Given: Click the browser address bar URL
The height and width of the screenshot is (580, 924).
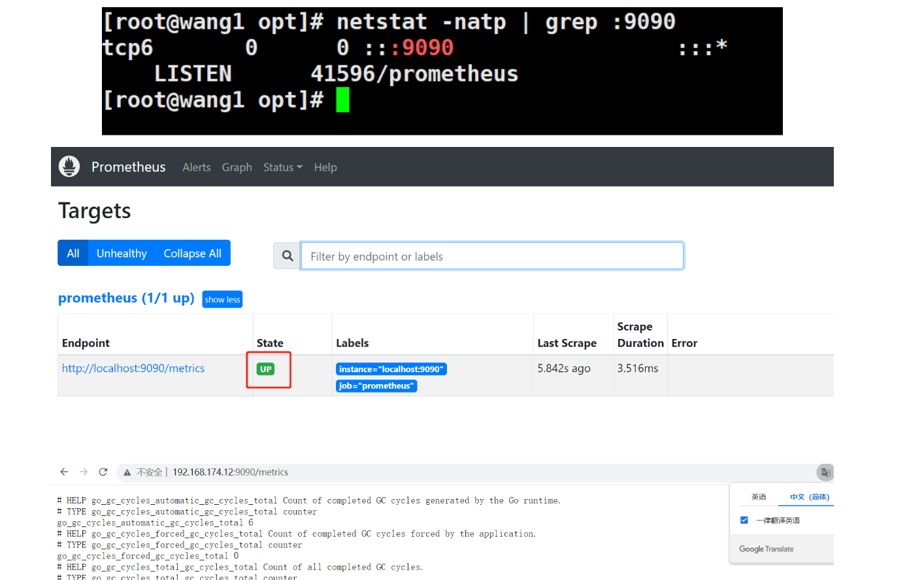Looking at the screenshot, I should [230, 472].
